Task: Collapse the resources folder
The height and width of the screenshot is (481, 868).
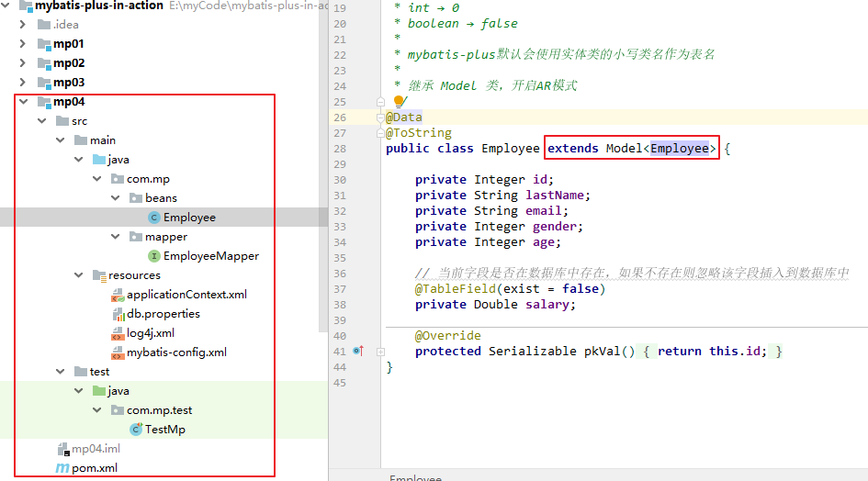Action: point(79,275)
